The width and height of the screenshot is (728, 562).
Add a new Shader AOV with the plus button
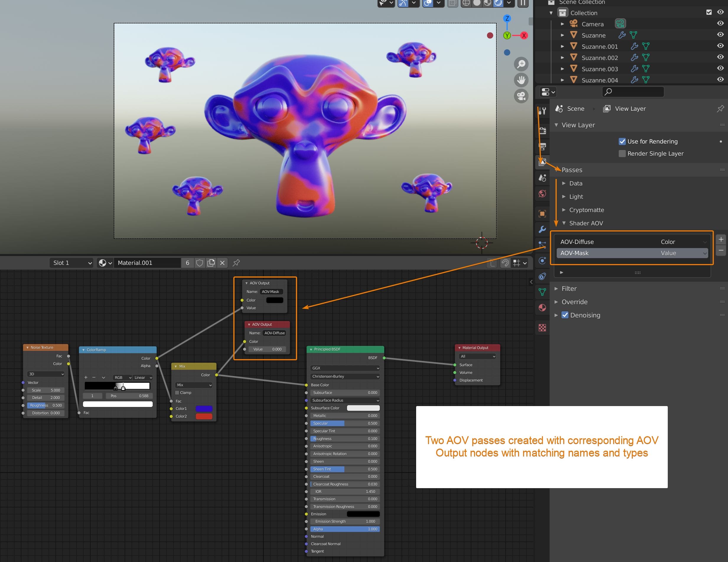pos(721,239)
